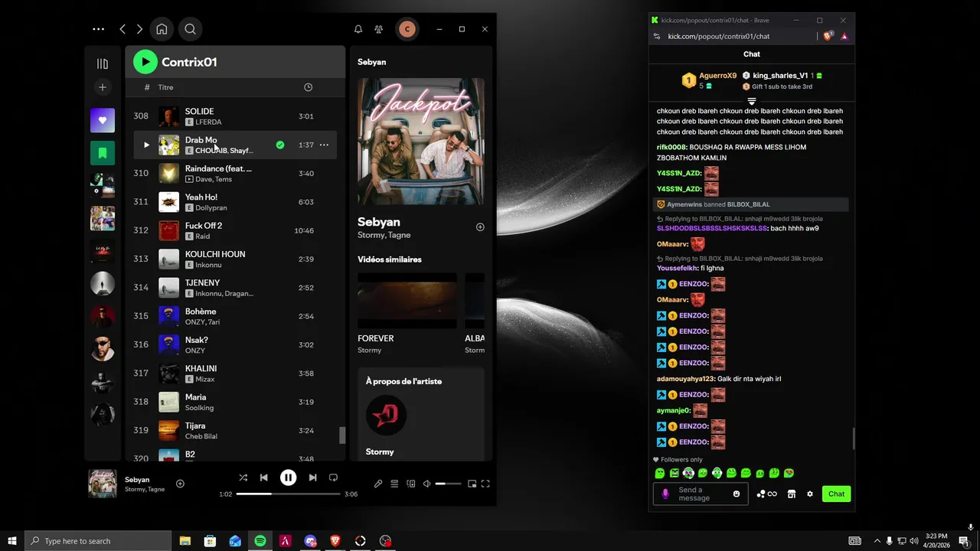Click the track list scrollbar thumb

pyautogui.click(x=342, y=435)
